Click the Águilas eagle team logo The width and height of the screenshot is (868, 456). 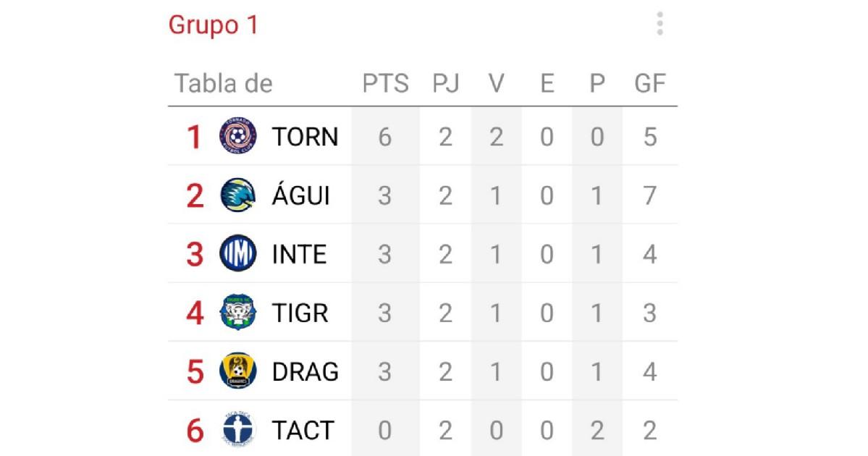(x=238, y=195)
